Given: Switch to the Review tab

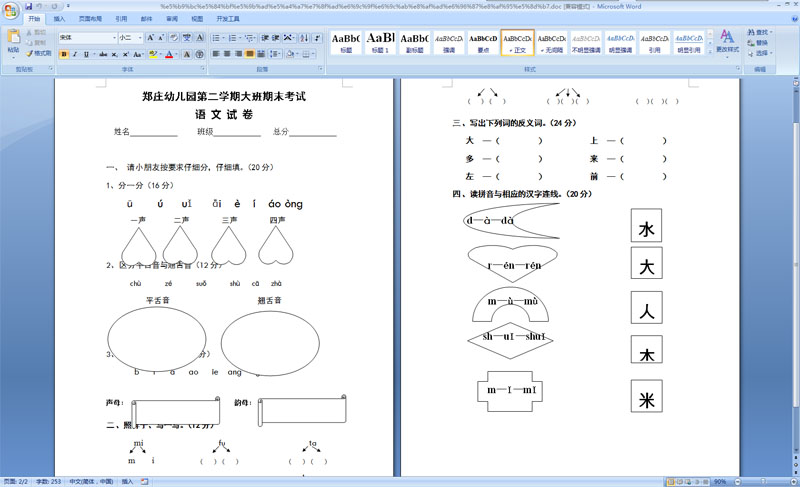Looking at the screenshot, I should point(172,19).
